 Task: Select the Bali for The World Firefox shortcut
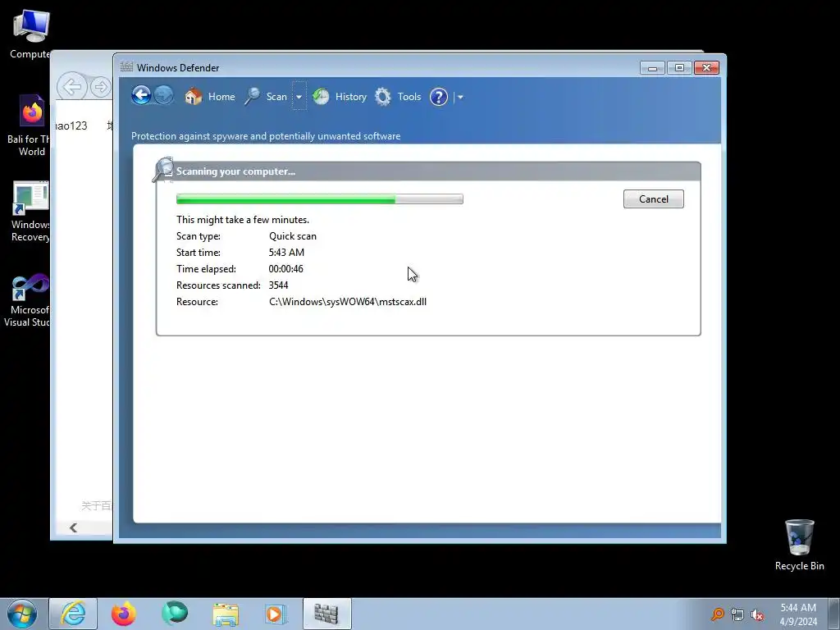(29, 126)
